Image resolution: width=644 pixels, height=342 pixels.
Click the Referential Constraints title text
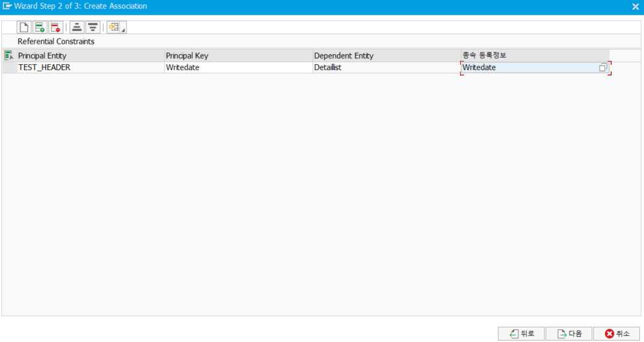click(x=56, y=42)
